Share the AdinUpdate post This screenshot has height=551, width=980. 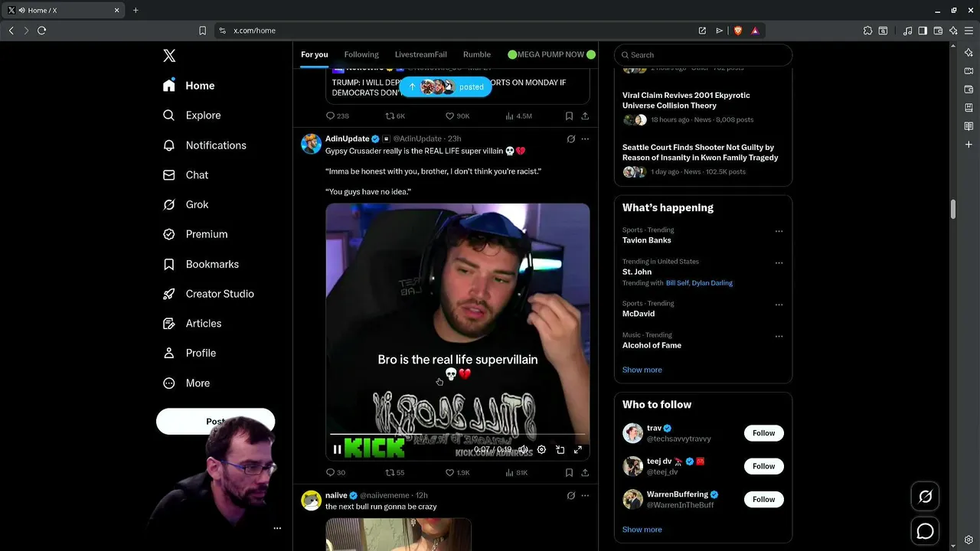click(585, 473)
